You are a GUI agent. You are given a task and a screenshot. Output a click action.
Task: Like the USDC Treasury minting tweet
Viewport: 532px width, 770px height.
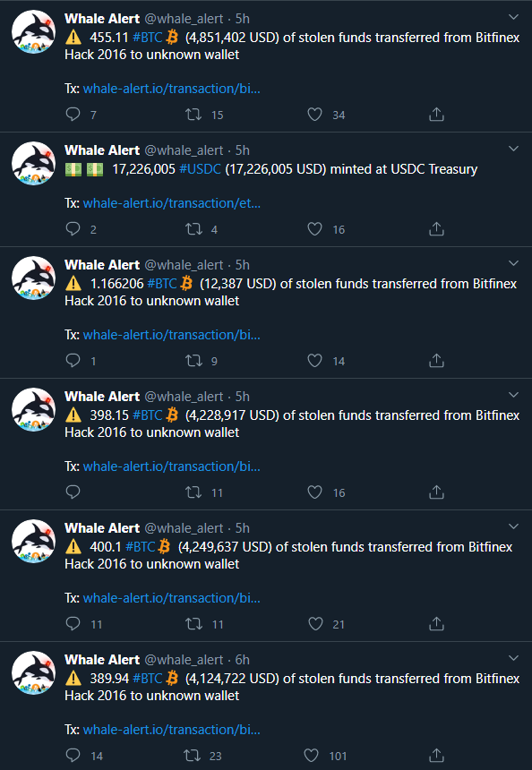click(314, 229)
